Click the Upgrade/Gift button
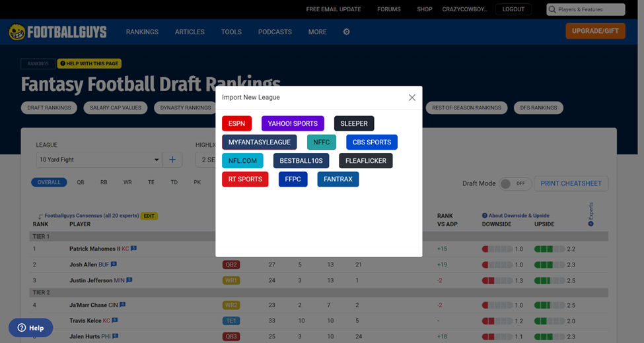 595,31
